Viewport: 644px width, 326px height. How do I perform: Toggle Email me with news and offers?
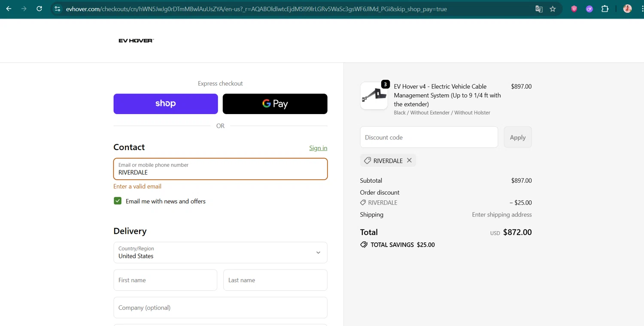point(118,201)
